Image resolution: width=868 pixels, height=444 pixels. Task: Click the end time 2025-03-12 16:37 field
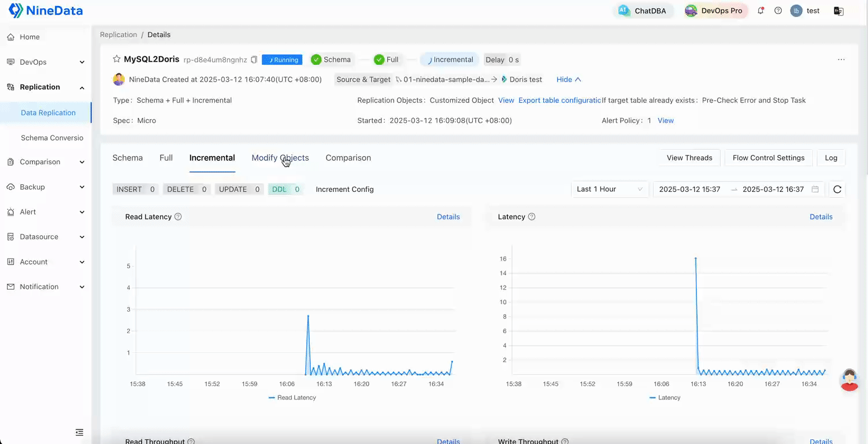773,189
